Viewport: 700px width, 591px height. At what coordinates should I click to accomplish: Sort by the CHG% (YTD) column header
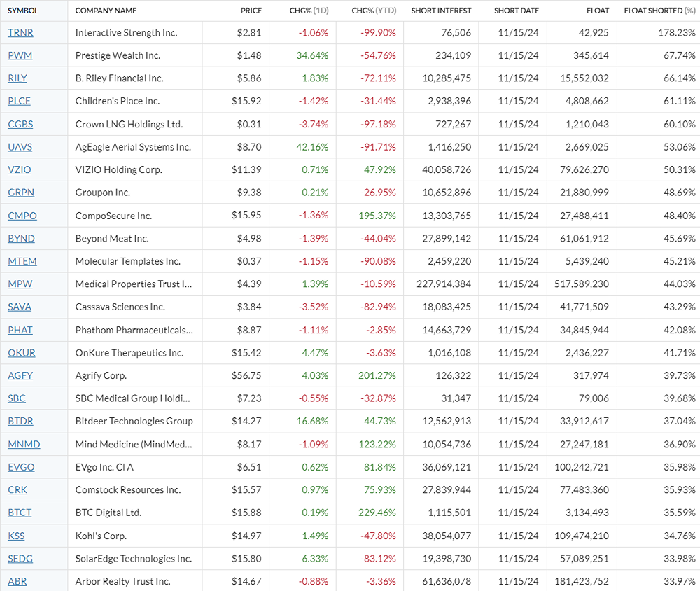374,11
